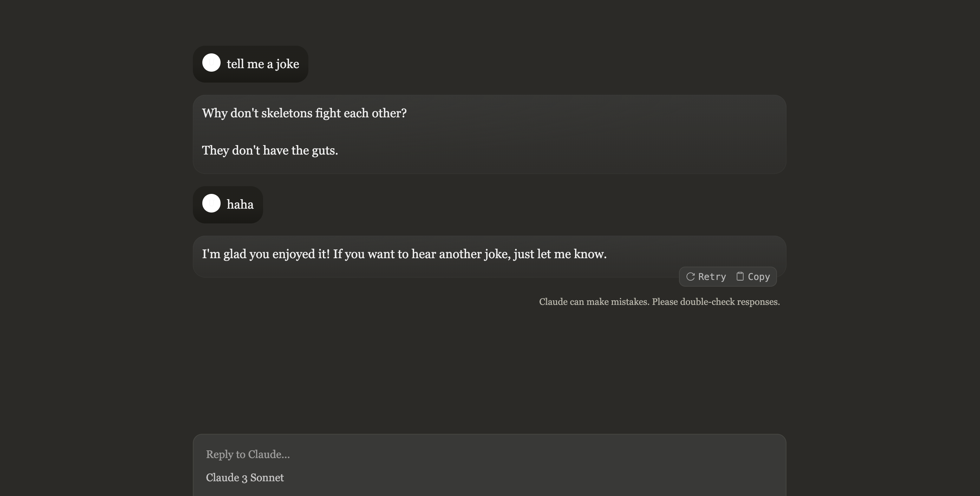
Task: Click the "Claude can make mistakes" disclaimer
Action: [594, 302]
